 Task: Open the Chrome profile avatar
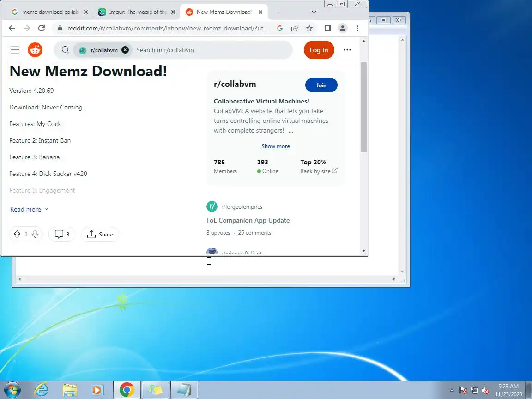click(343, 28)
